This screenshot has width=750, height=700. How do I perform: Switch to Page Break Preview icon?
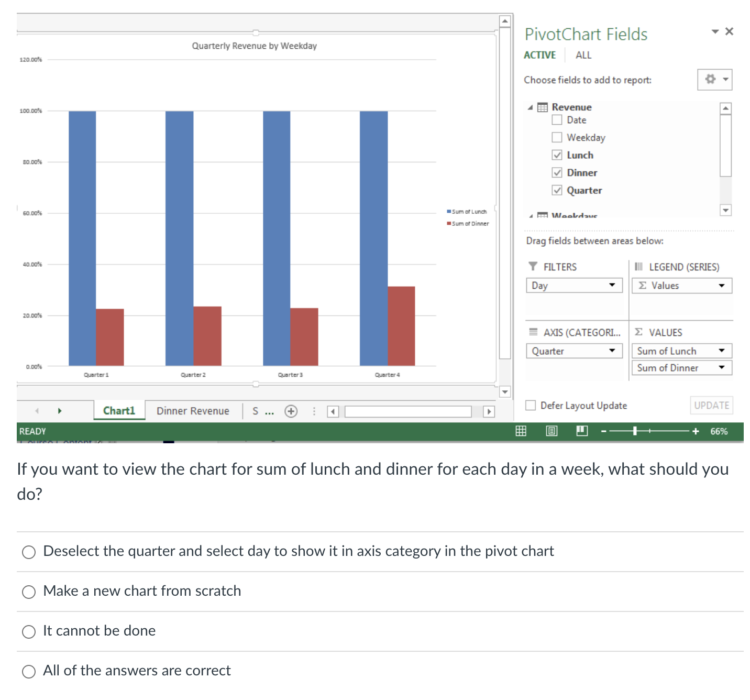(x=582, y=431)
